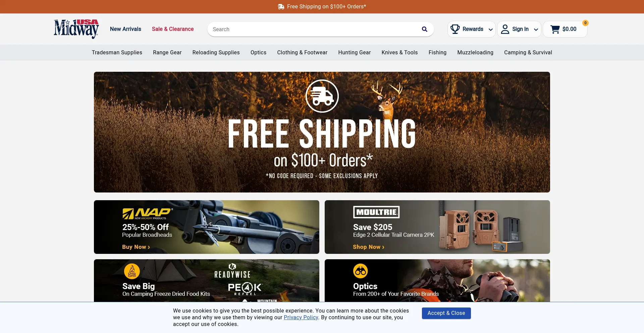Open the Hunting Gear menu
644x333 pixels.
(x=354, y=52)
